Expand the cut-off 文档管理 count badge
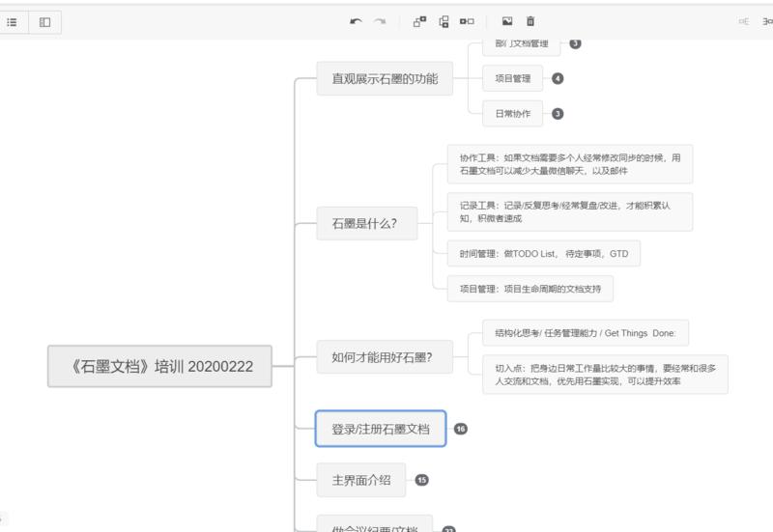Screen dimensions: 773x532 (575, 43)
